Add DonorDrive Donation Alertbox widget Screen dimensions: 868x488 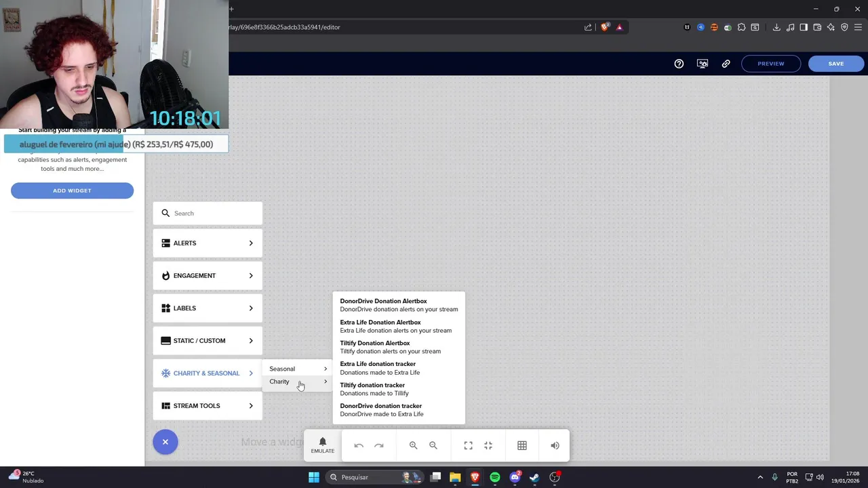tap(399, 305)
